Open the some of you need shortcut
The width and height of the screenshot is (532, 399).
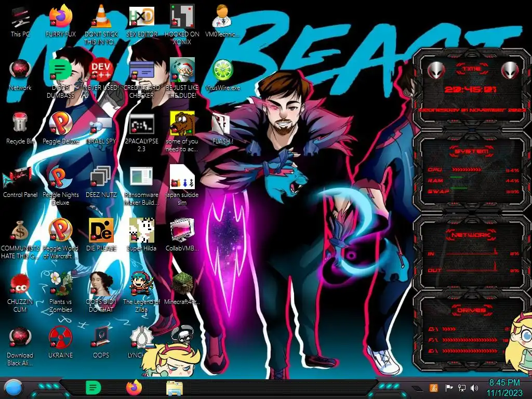tap(182, 124)
